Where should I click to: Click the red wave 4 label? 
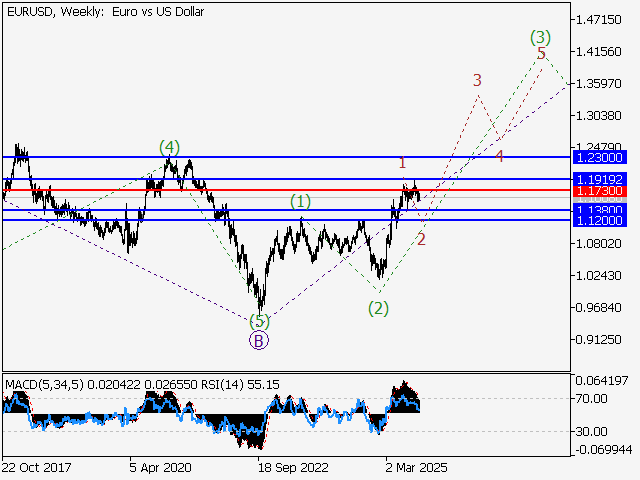click(499, 156)
